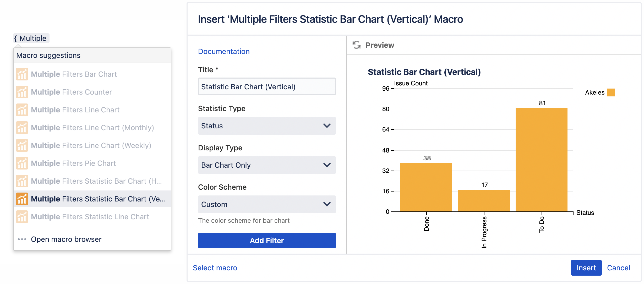Click Cancel to dismiss the macro dialog
This screenshot has width=644, height=284.
[x=619, y=268]
